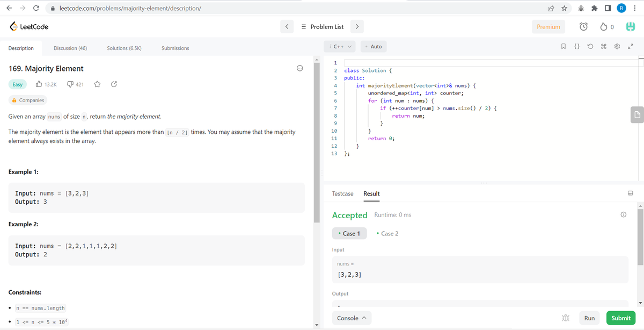Screen dimensions: 644x330
Task: Click the Premium button
Action: (548, 27)
